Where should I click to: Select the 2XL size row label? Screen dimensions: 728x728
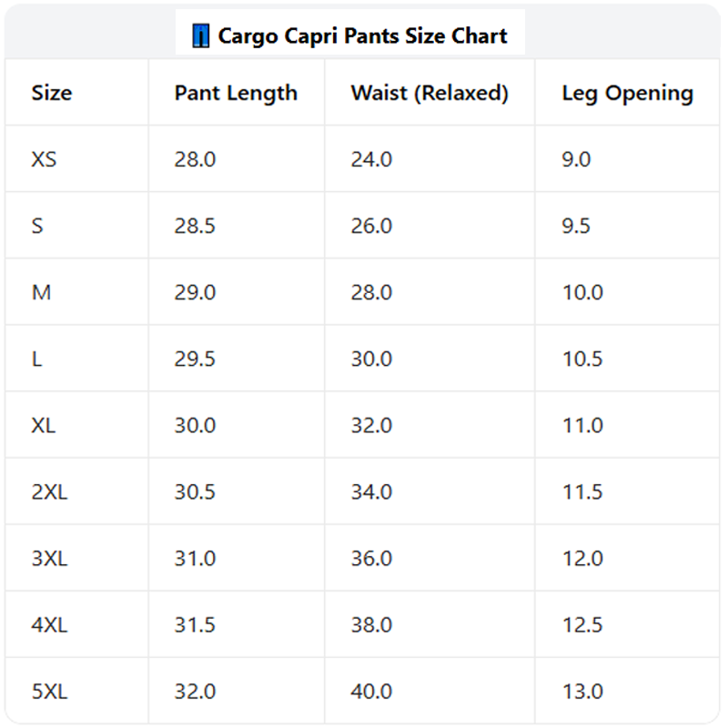point(49,491)
